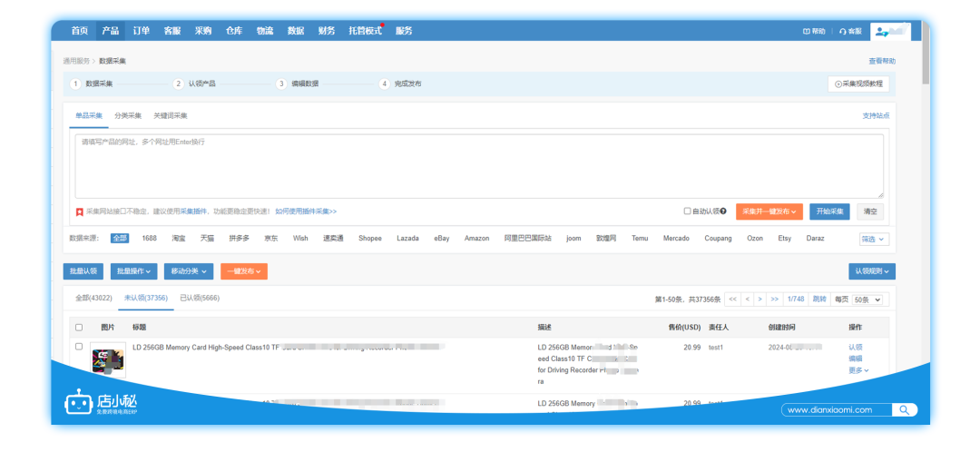Click the play icon for 采集视频教程
The height and width of the screenshot is (452, 980).
pyautogui.click(x=838, y=84)
